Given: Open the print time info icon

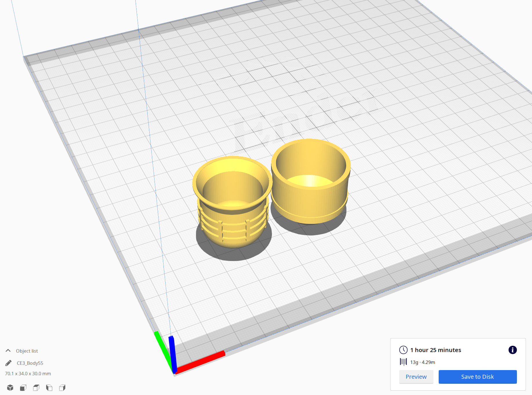Looking at the screenshot, I should [513, 350].
